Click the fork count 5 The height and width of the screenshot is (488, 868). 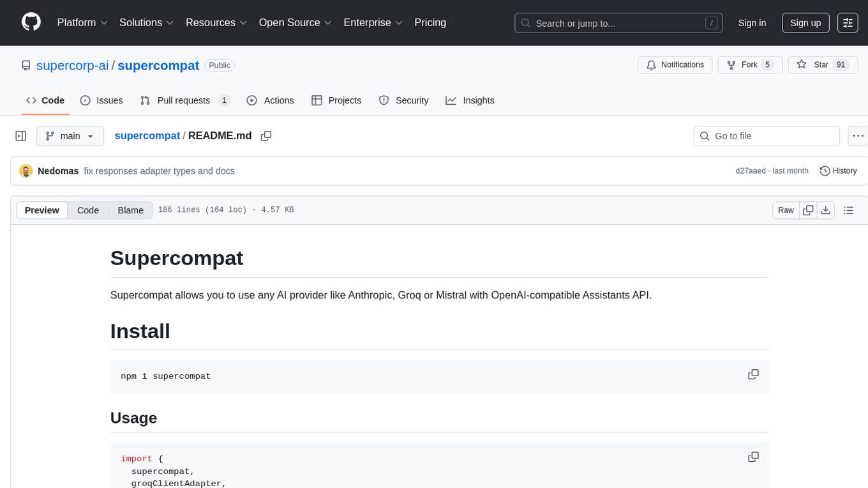click(x=768, y=65)
